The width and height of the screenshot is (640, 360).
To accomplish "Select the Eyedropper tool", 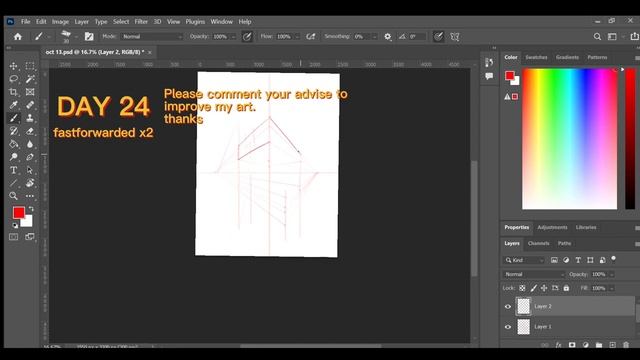I will pos(13,105).
